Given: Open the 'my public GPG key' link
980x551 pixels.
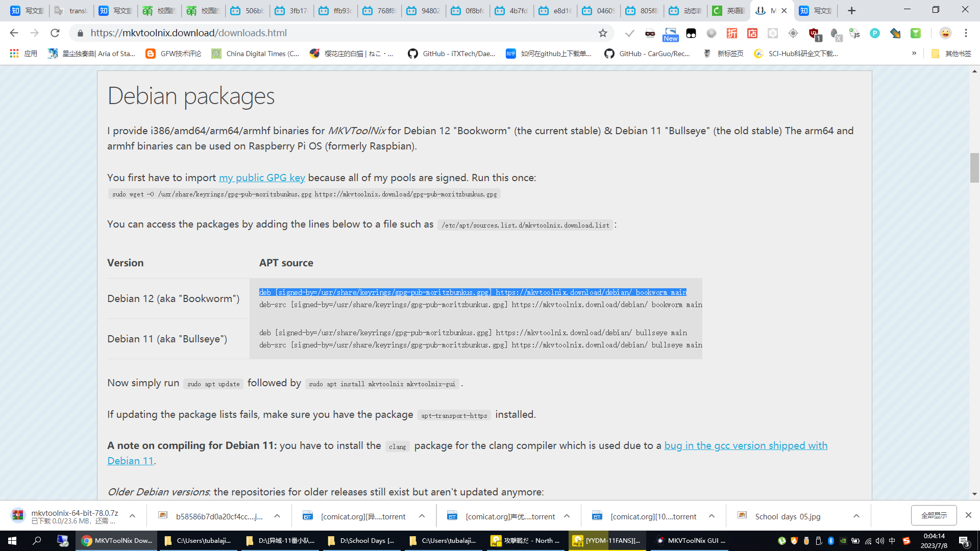Looking at the screenshot, I should coord(262,178).
